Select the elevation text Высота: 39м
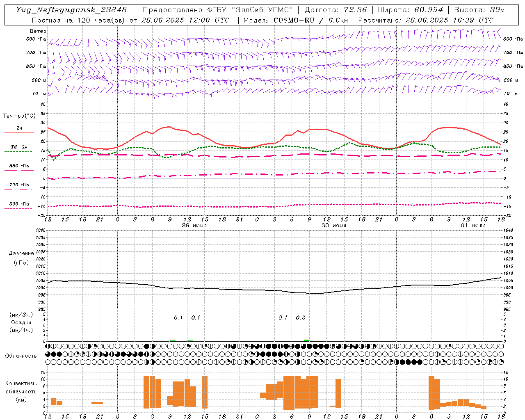The height and width of the screenshot is (420, 525). [x=479, y=10]
